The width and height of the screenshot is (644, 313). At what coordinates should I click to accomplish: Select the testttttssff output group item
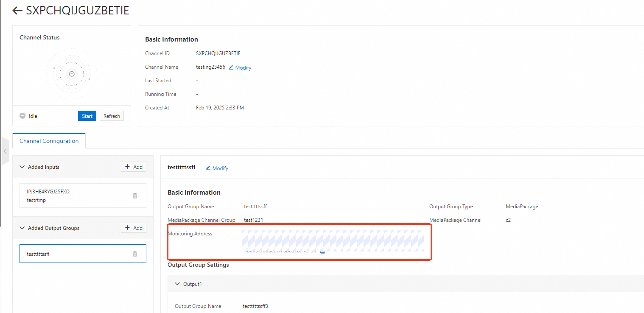pos(83,254)
